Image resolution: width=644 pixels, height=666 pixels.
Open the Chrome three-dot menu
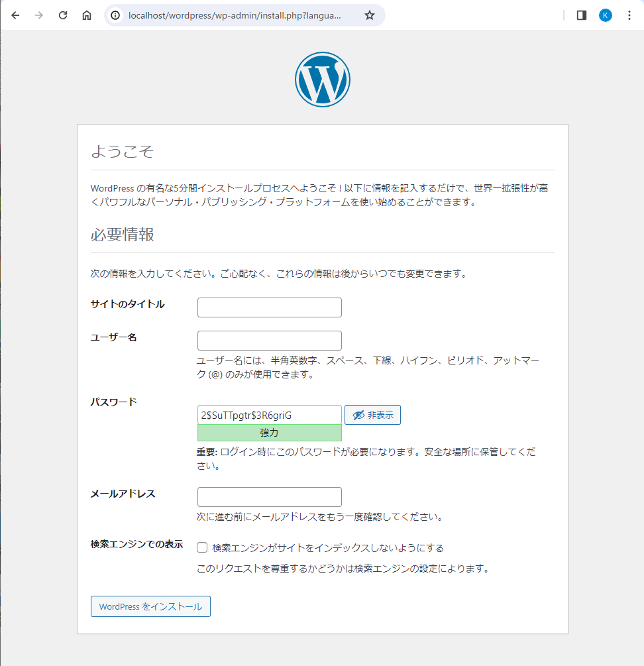pos(629,15)
